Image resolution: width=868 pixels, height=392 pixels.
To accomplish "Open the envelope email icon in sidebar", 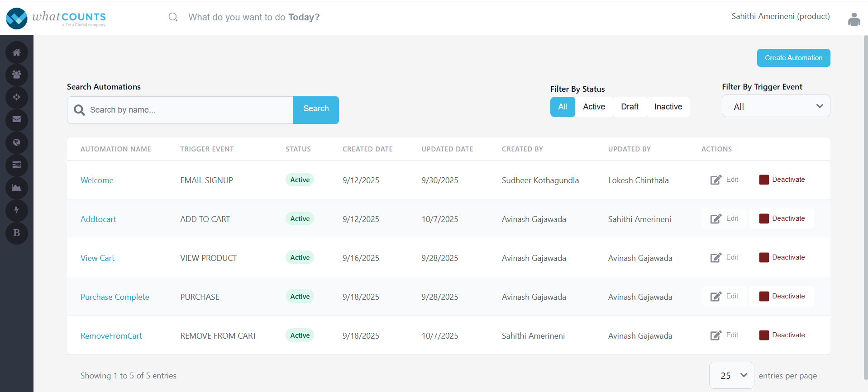I will tap(17, 120).
